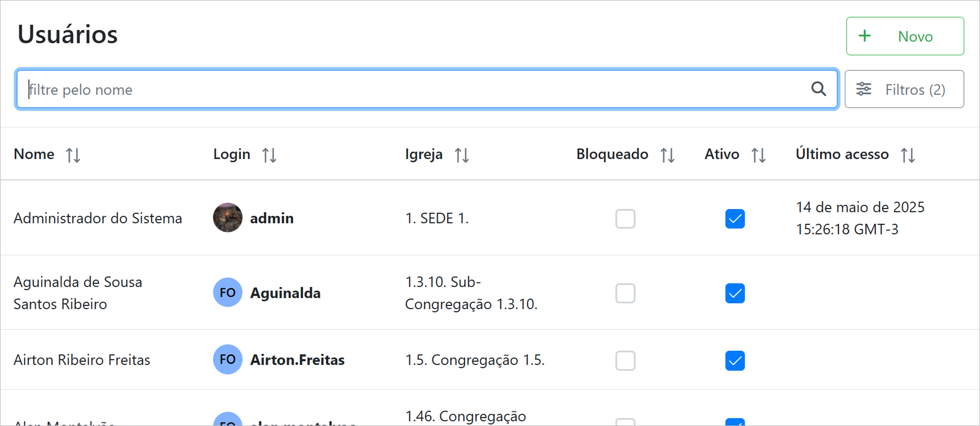This screenshot has height=426, width=980.
Task: Uncheck Ativo checkbox for Administrador do Sistema
Action: [x=734, y=219]
